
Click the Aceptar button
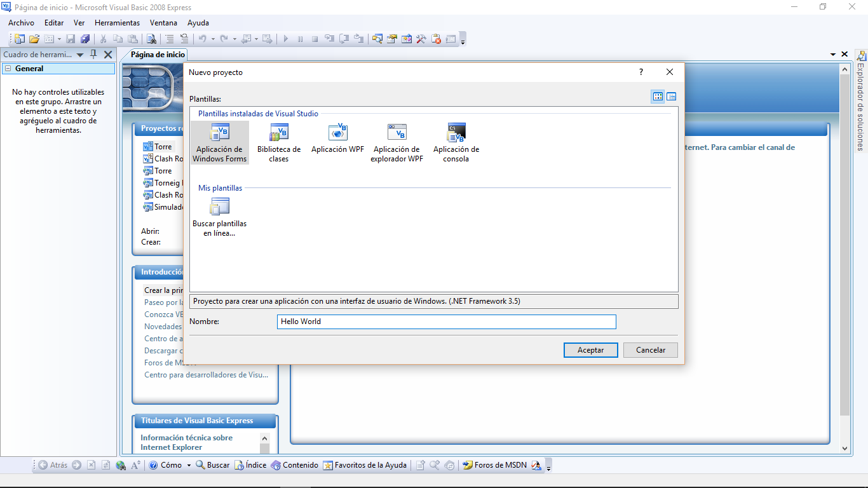point(591,350)
